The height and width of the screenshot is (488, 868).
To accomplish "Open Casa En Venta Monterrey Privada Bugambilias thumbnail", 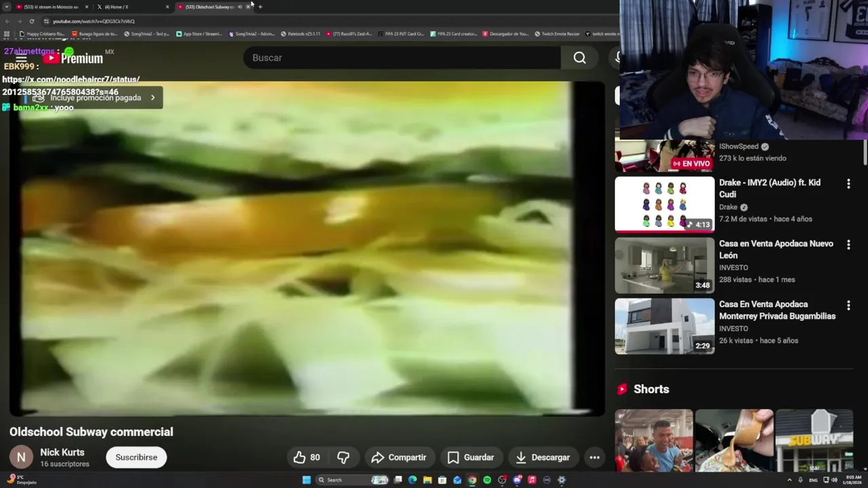I will [665, 326].
